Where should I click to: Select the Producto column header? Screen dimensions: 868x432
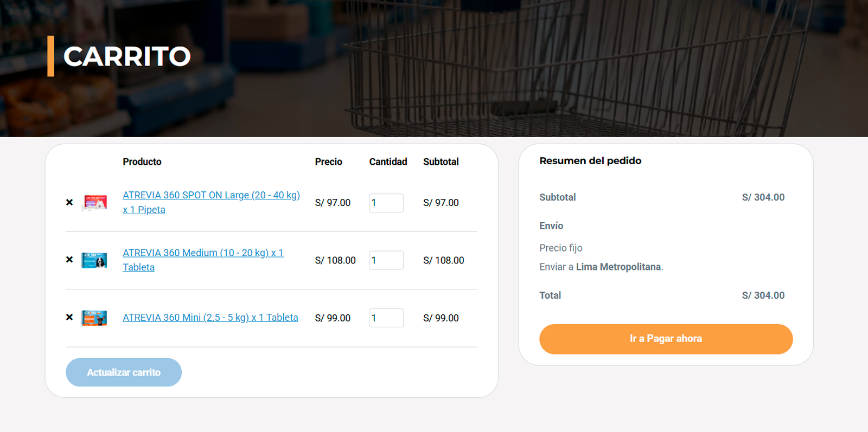pos(142,162)
